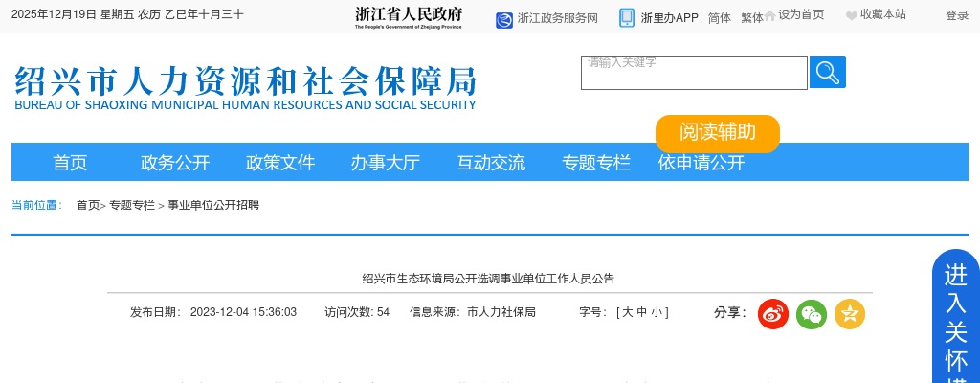The width and height of the screenshot is (980, 383).
Task: Share article via Weibo icon
Action: tap(773, 314)
